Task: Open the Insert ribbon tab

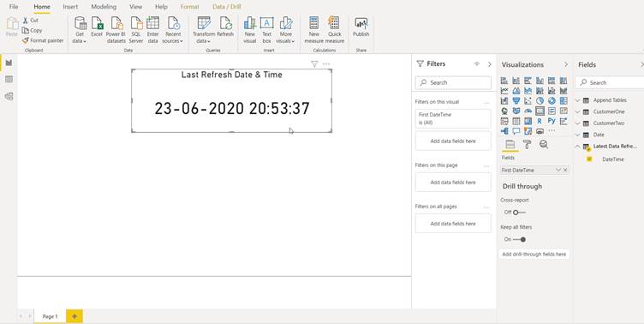Action: click(70, 7)
